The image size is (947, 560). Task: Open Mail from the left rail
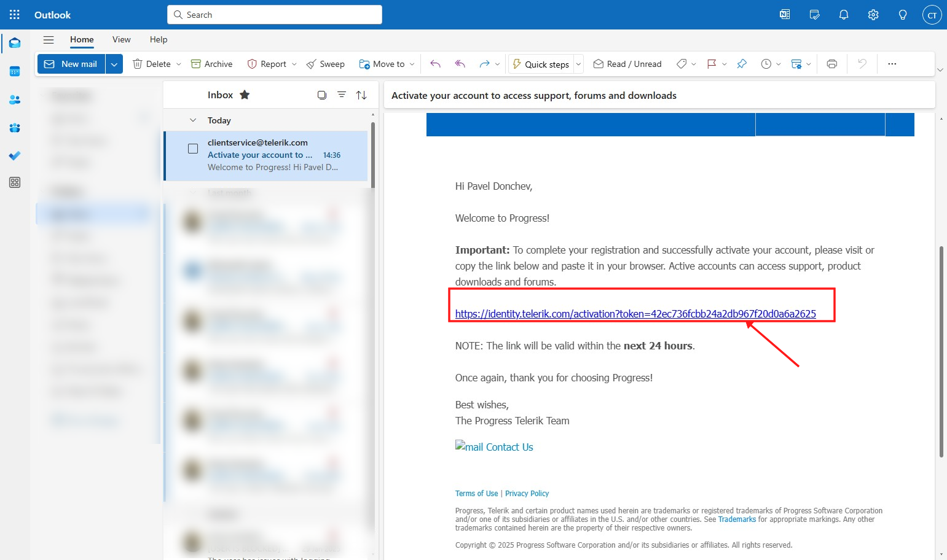pyautogui.click(x=15, y=43)
